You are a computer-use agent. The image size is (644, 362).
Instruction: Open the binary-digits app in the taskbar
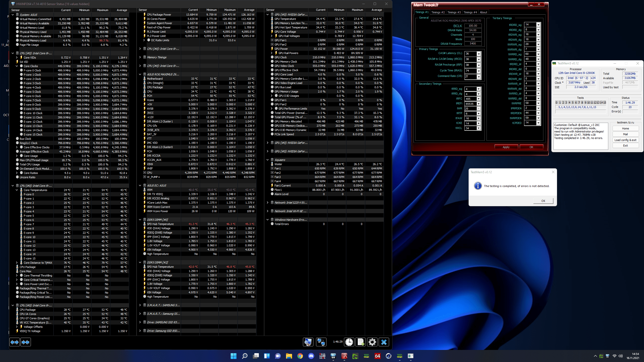[322, 356]
